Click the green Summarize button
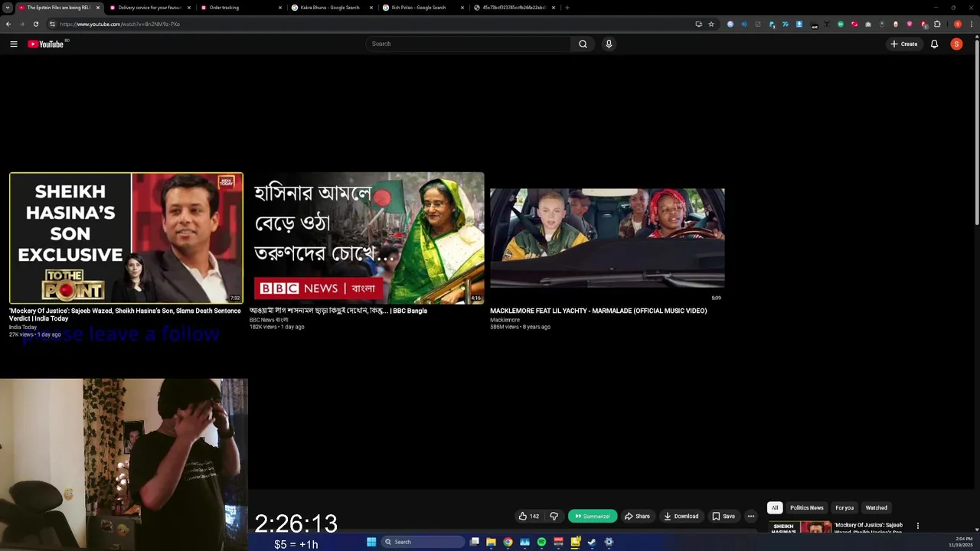Viewport: 980px width, 551px height. [593, 517]
